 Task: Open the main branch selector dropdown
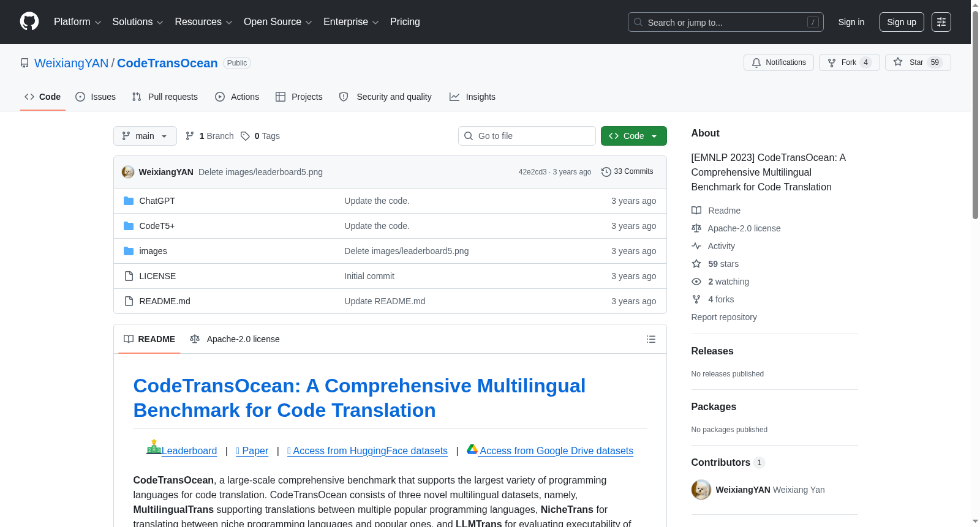coord(145,136)
